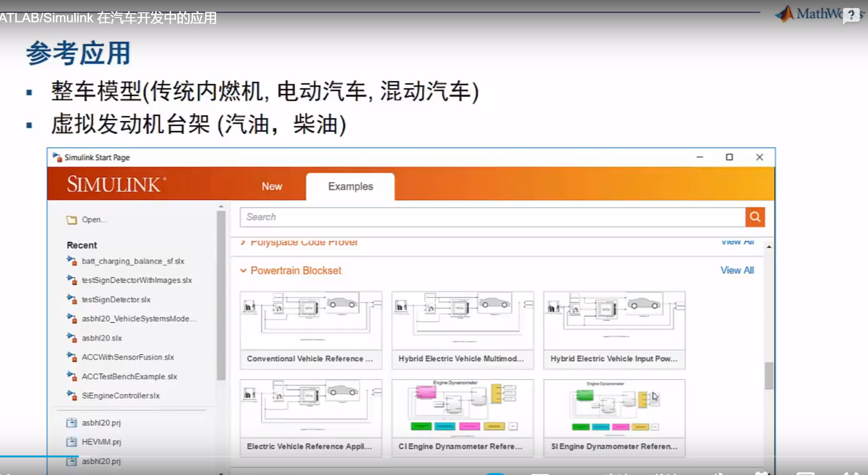This screenshot has height=475, width=868.
Task: Minimize the Simulink Start Page window
Action: [x=700, y=157]
